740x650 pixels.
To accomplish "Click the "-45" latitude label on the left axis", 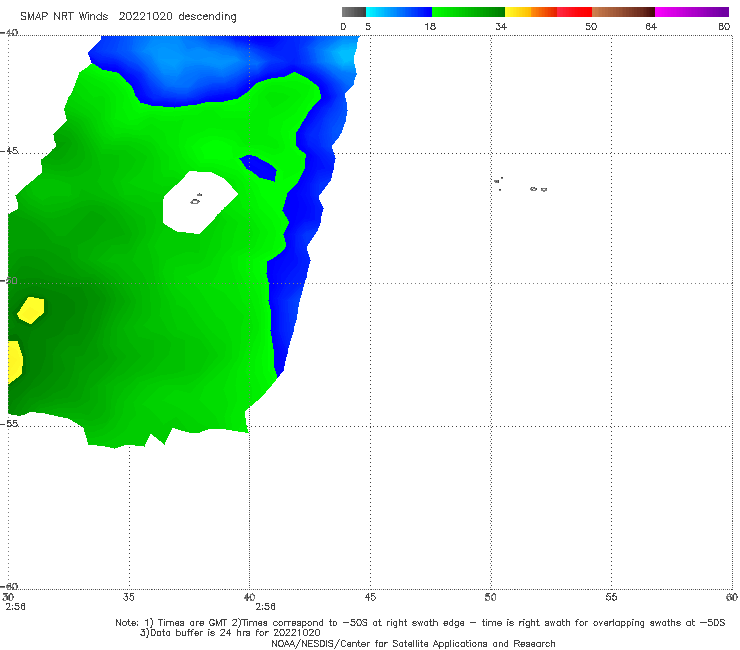I will [9, 151].
